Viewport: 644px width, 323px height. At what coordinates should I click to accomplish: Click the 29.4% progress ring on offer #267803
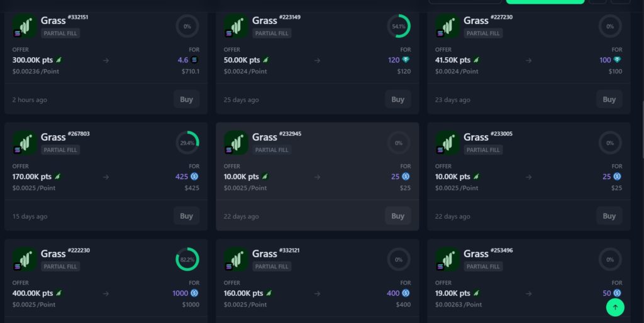coord(187,143)
